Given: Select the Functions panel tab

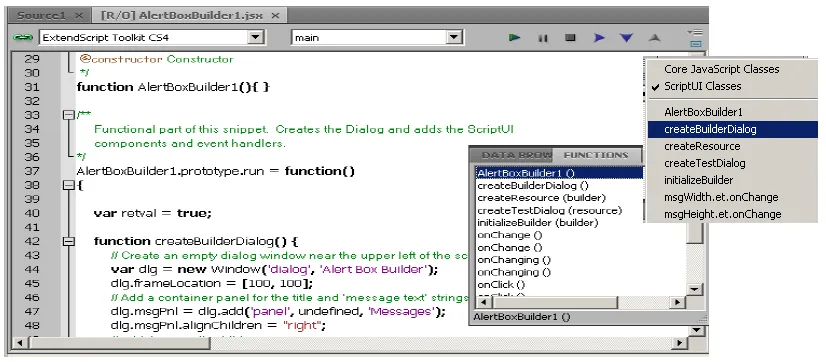Looking at the screenshot, I should point(596,155).
